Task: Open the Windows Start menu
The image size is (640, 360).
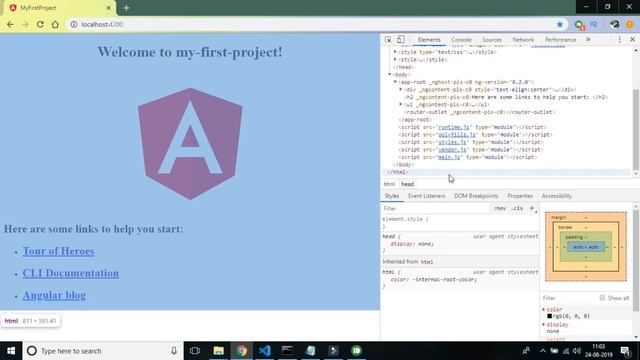Action: tap(11, 351)
